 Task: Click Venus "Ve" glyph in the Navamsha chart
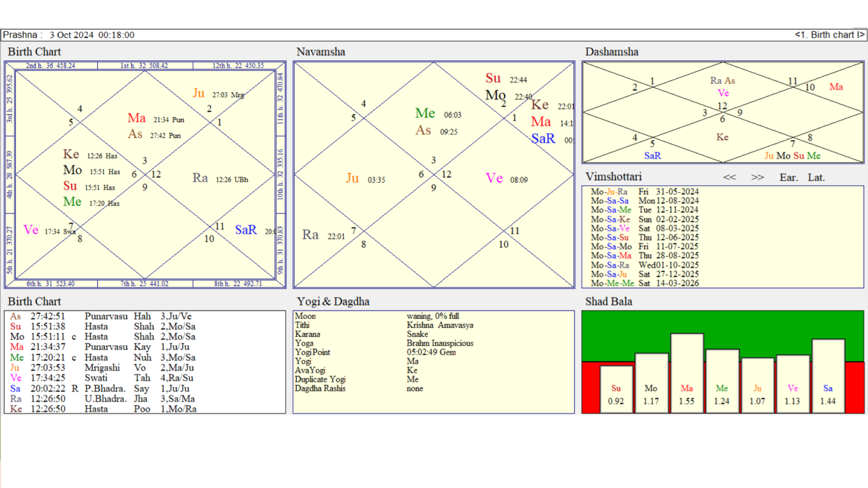pos(494,178)
